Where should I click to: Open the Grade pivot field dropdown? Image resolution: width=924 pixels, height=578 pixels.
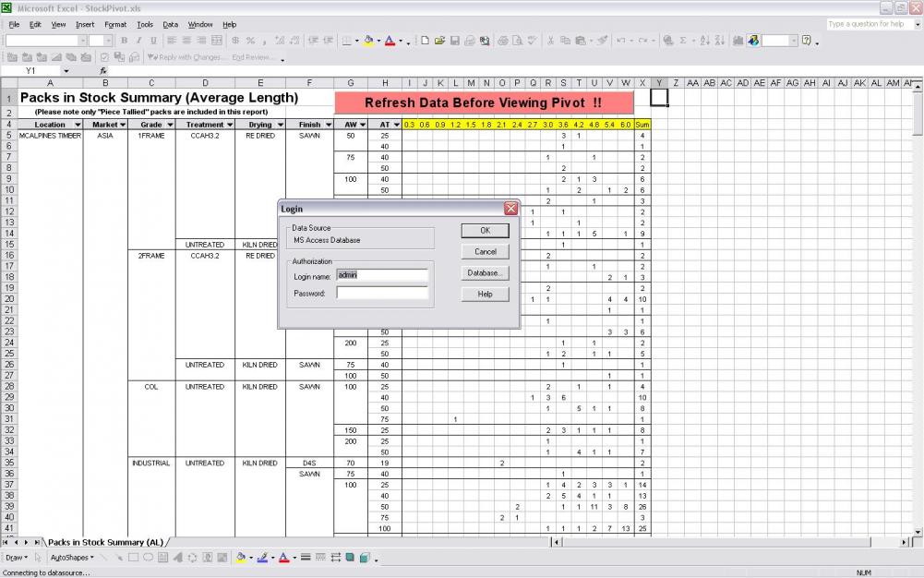170,125
